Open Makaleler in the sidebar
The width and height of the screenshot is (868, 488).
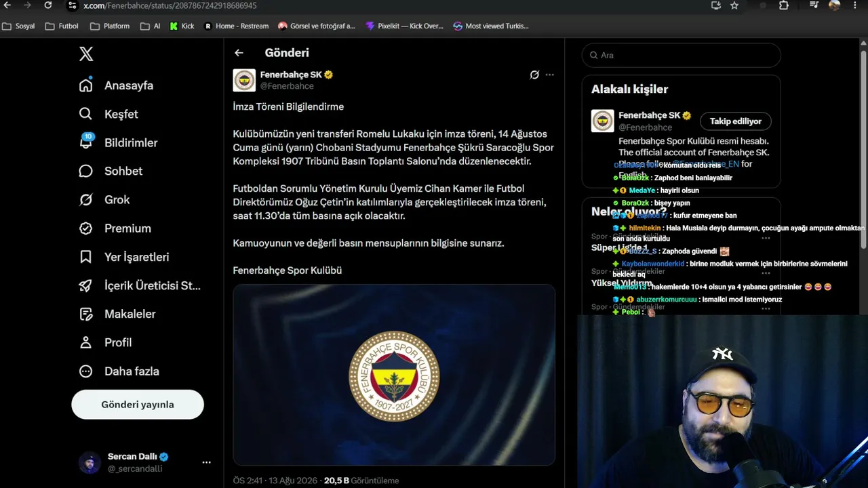[117, 314]
